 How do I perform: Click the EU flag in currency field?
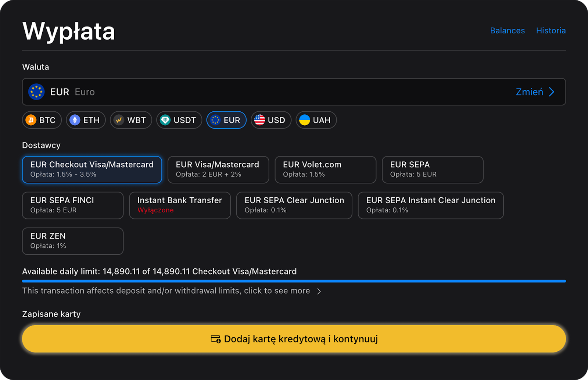pyautogui.click(x=36, y=92)
